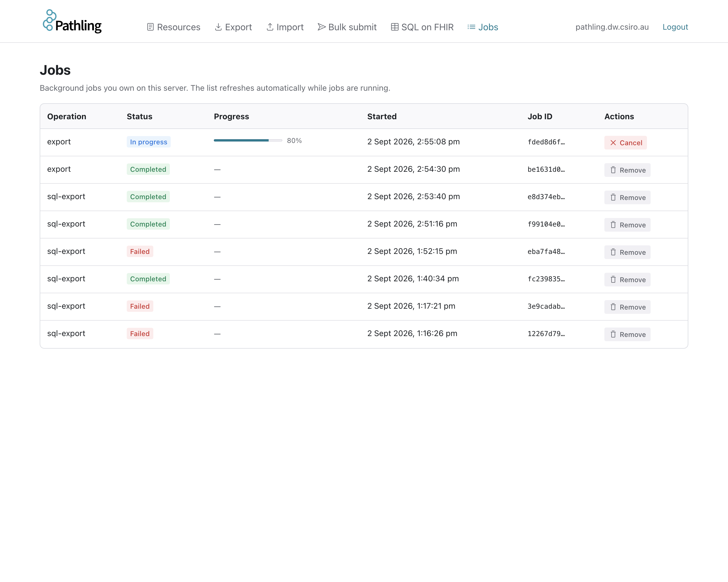Remove failed job eba7fa48

pos(627,252)
